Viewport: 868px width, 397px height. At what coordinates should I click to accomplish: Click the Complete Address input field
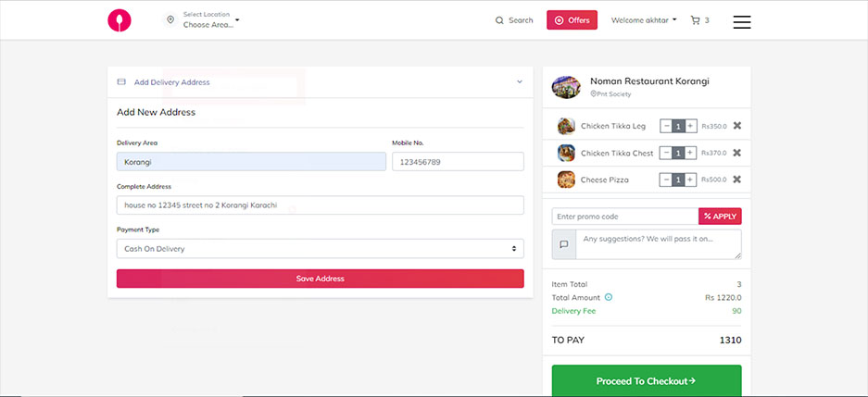(x=320, y=205)
